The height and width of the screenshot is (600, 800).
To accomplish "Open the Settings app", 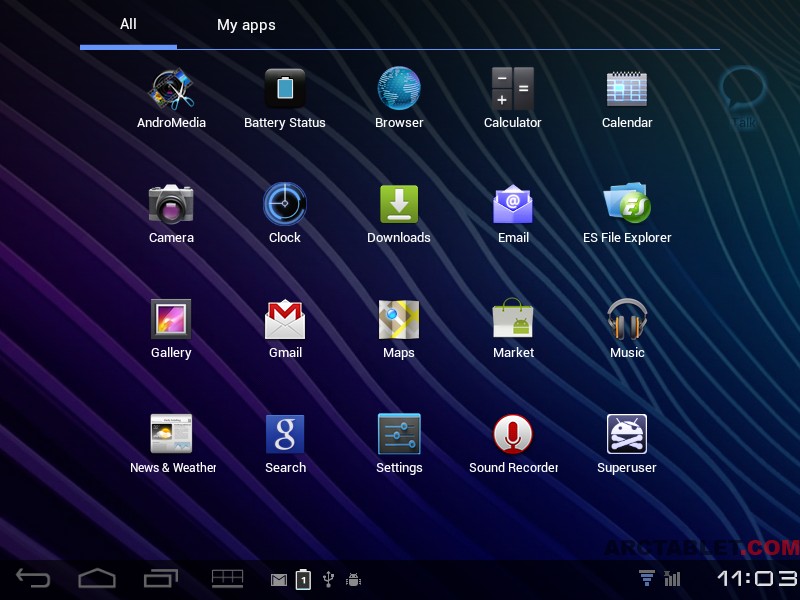I will pyautogui.click(x=399, y=435).
